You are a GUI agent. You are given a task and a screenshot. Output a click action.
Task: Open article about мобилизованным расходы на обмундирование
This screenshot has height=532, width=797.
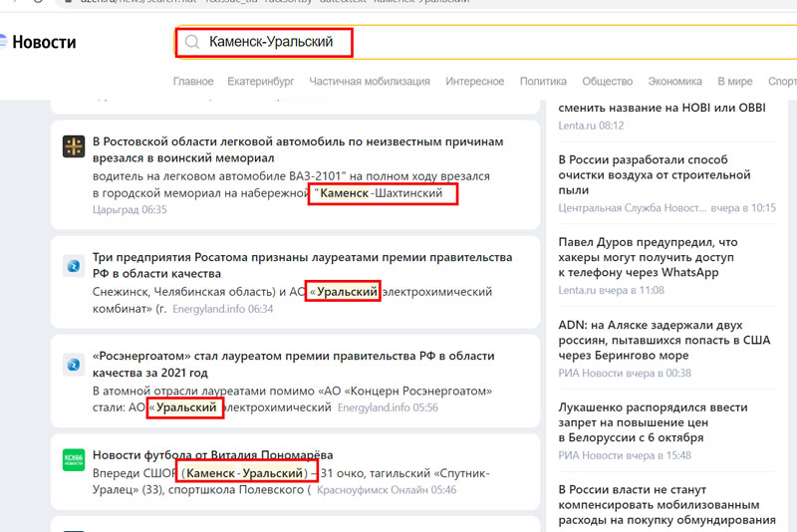[666, 504]
